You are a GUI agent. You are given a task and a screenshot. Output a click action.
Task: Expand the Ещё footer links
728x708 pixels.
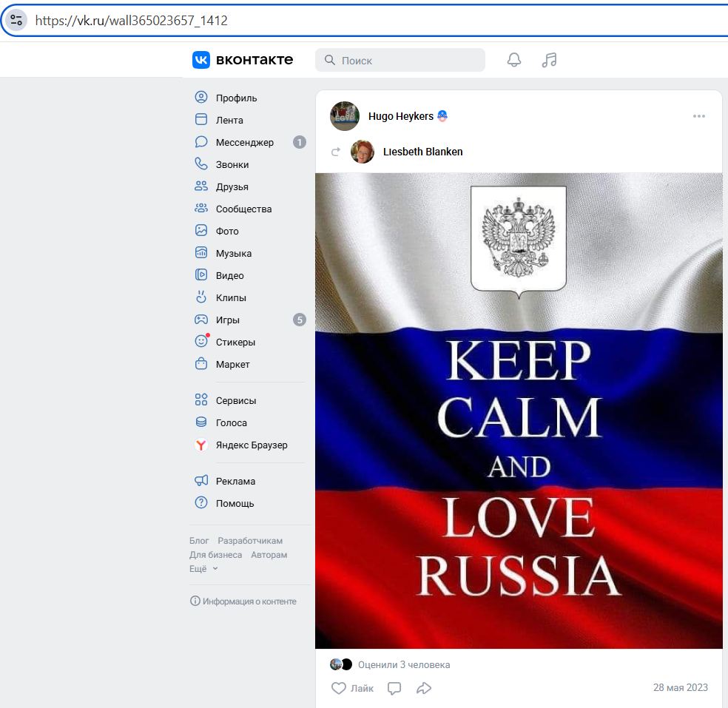[x=203, y=569]
